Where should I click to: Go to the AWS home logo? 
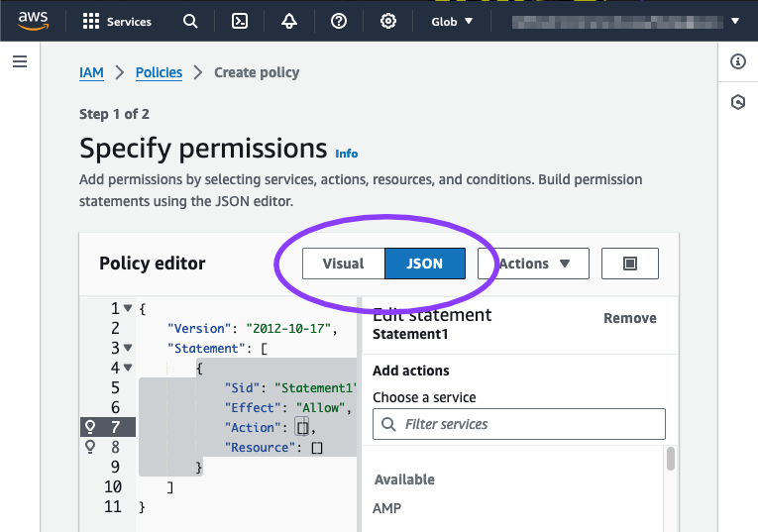(x=33, y=21)
